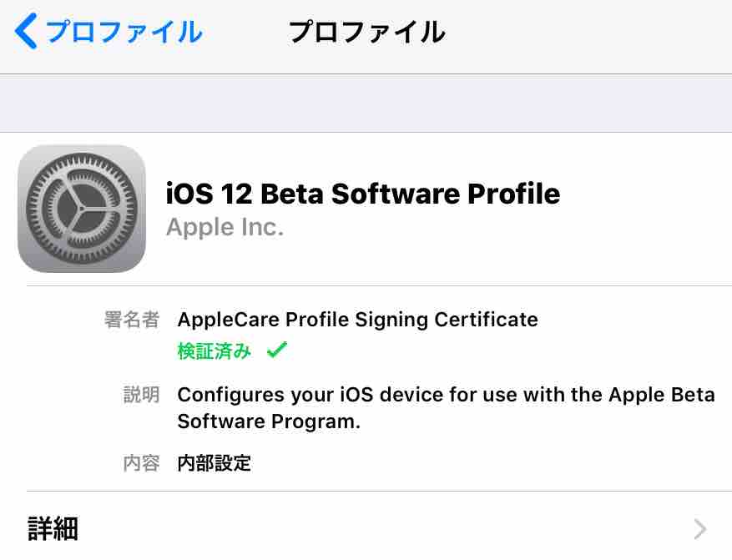Click the 'Software Program.' description line
This screenshot has width=732, height=560.
pos(269,421)
